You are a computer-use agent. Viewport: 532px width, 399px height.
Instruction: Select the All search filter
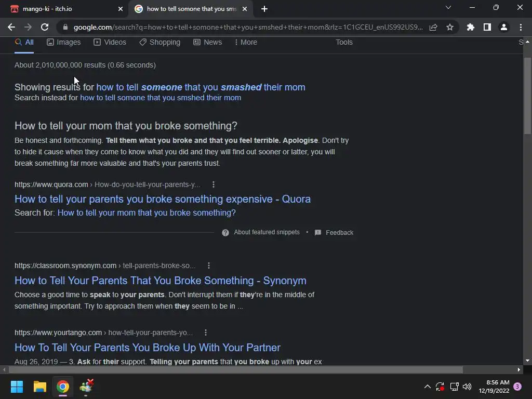[24, 43]
